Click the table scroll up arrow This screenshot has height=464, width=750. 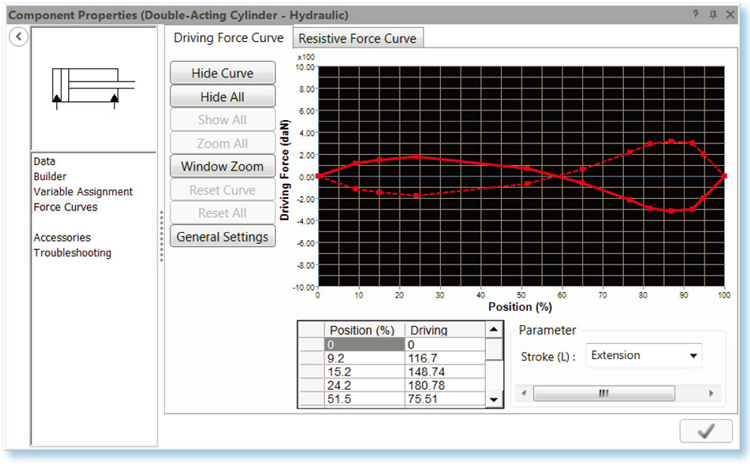coord(494,329)
